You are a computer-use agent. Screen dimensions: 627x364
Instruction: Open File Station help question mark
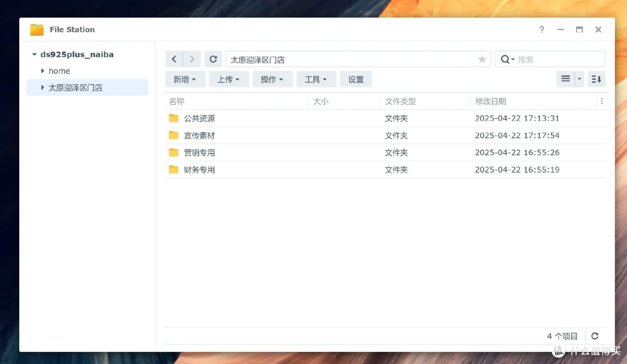click(542, 30)
